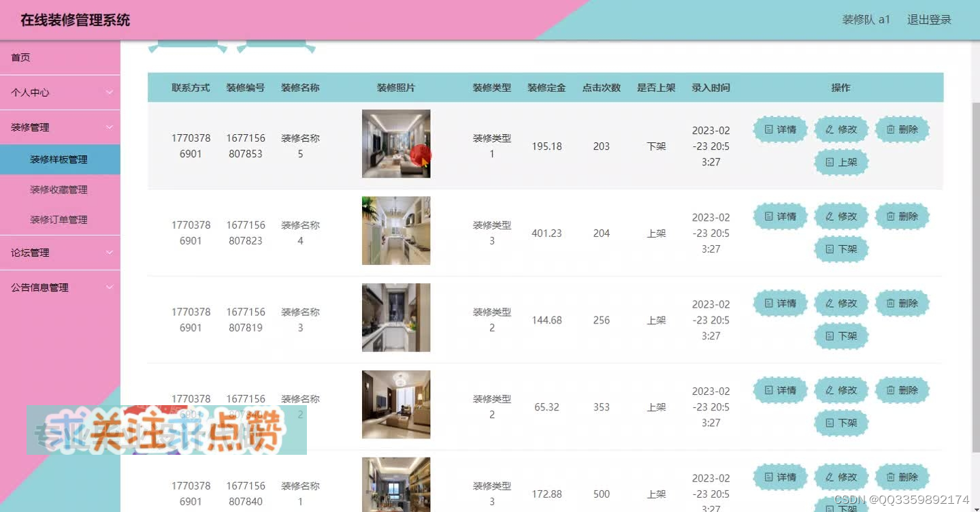Open 装修收藏管理 submenu item

pos(60,190)
